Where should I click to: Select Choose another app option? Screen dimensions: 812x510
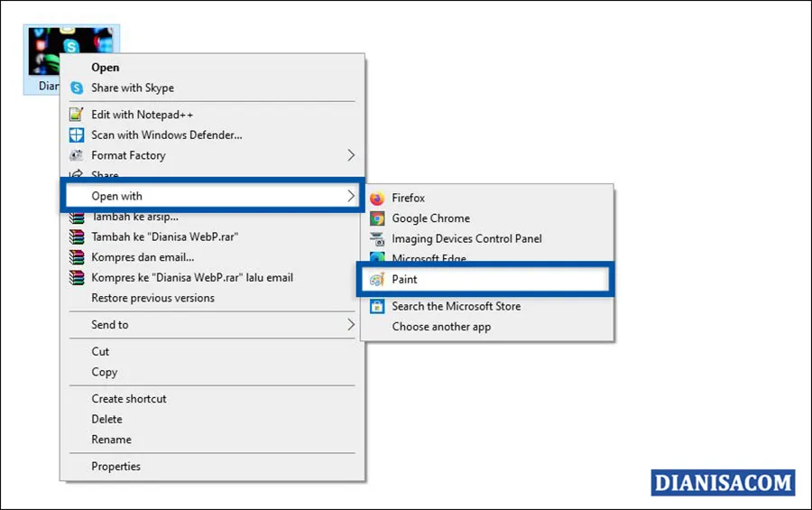[x=441, y=327]
